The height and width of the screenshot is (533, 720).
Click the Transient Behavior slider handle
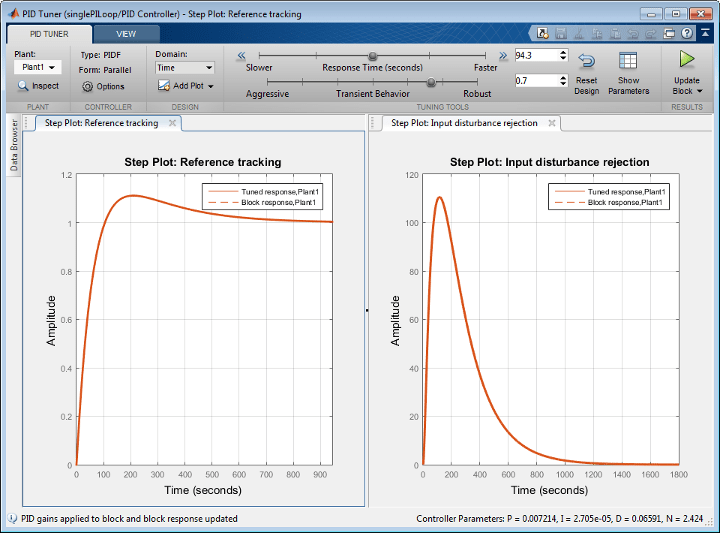431,82
